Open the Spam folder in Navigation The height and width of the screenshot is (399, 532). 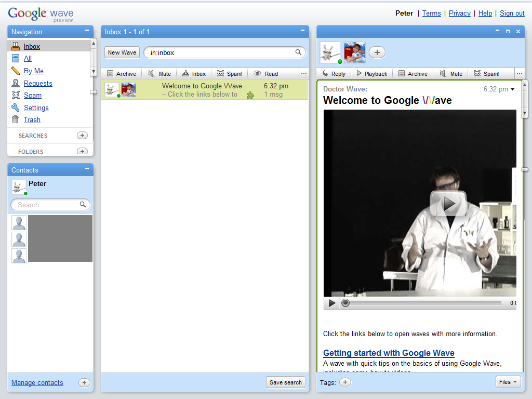(33, 96)
